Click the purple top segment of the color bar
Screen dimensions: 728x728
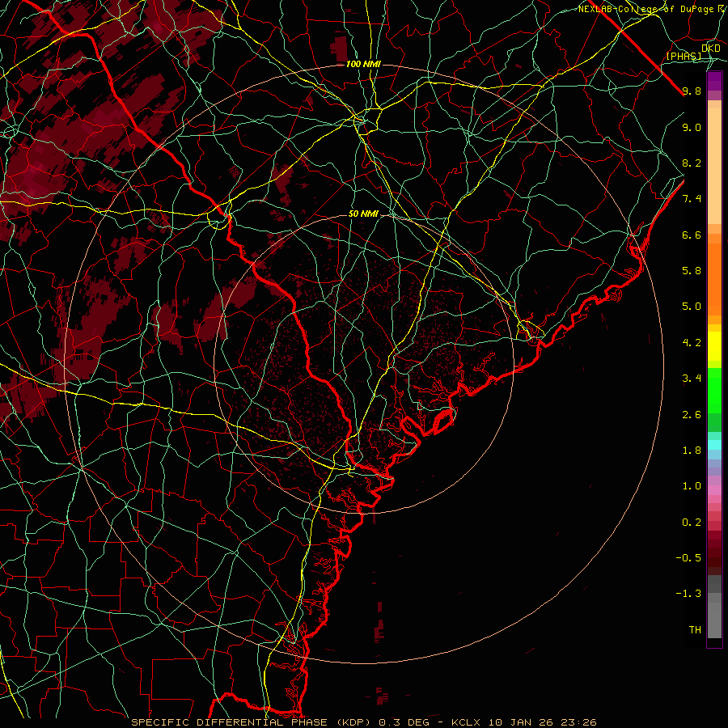[x=714, y=82]
